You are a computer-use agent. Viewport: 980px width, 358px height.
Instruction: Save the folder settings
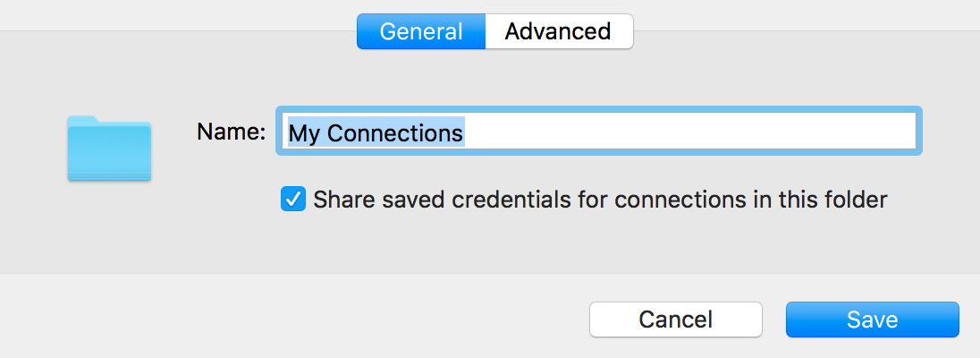point(872,320)
